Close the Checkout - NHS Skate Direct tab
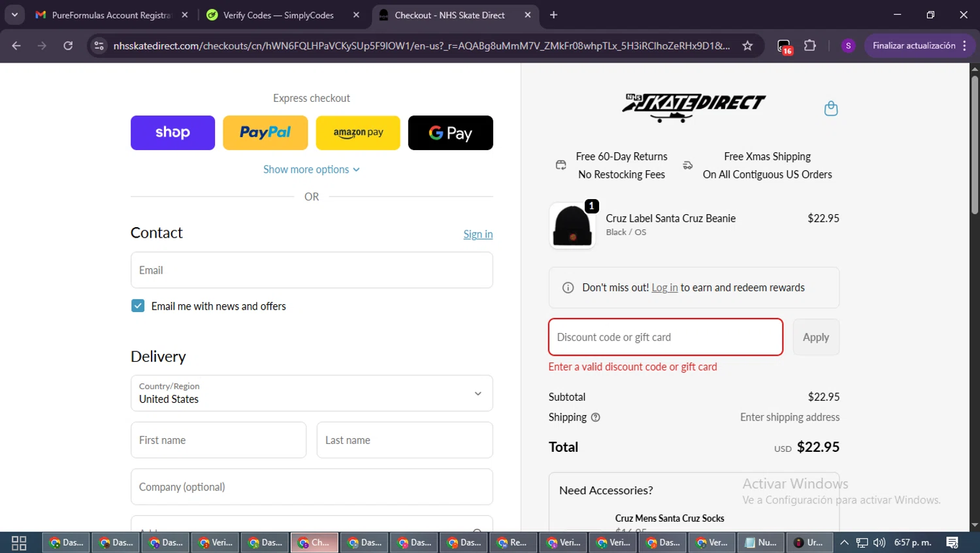 [x=528, y=15]
